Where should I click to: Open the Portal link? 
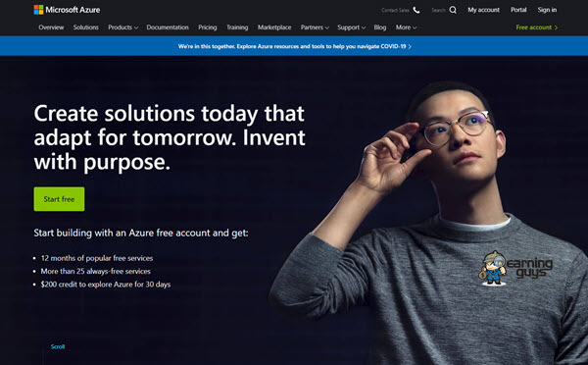(518, 10)
